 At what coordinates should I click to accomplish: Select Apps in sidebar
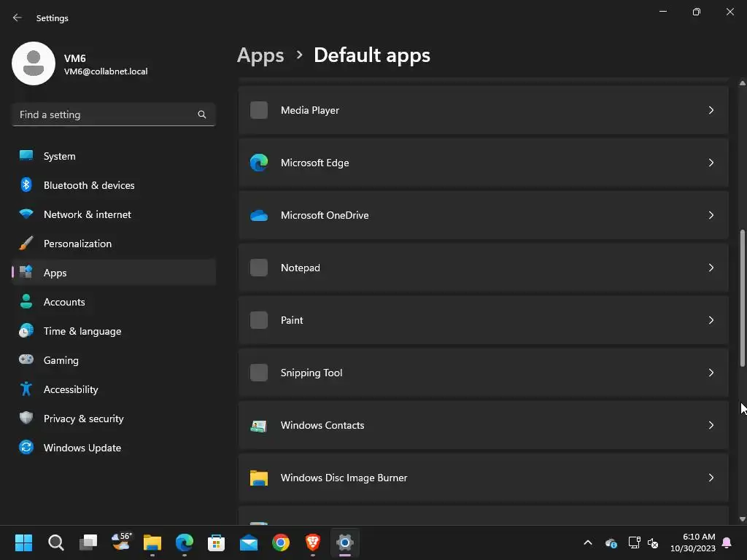[x=113, y=273]
